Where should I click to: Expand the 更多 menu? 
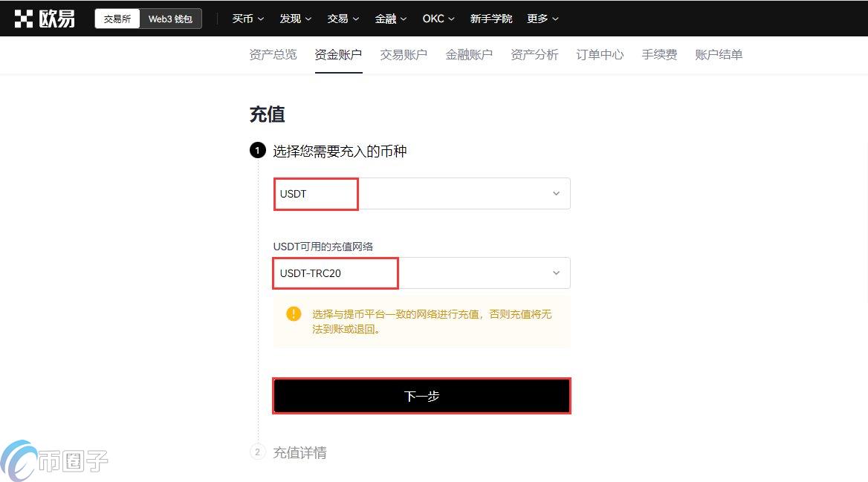pyautogui.click(x=542, y=19)
